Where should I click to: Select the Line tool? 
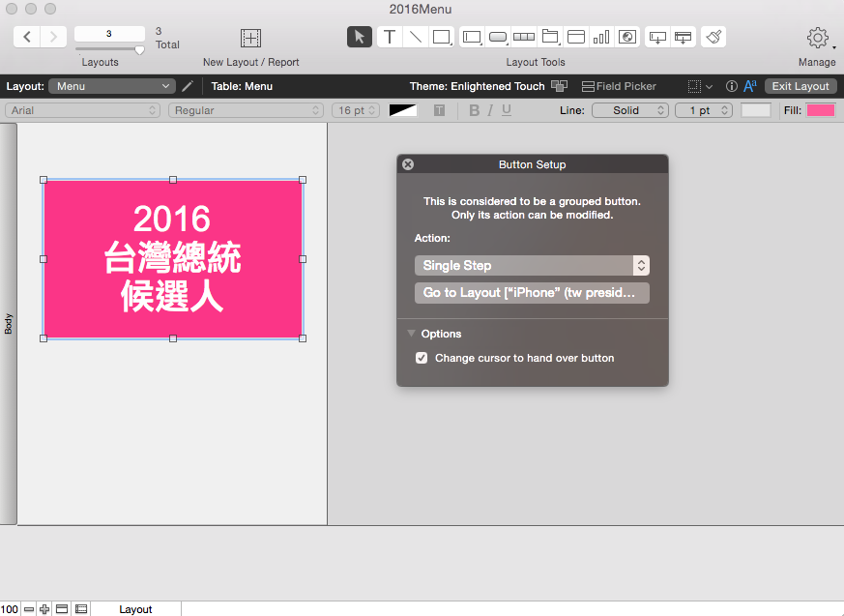pyautogui.click(x=415, y=37)
